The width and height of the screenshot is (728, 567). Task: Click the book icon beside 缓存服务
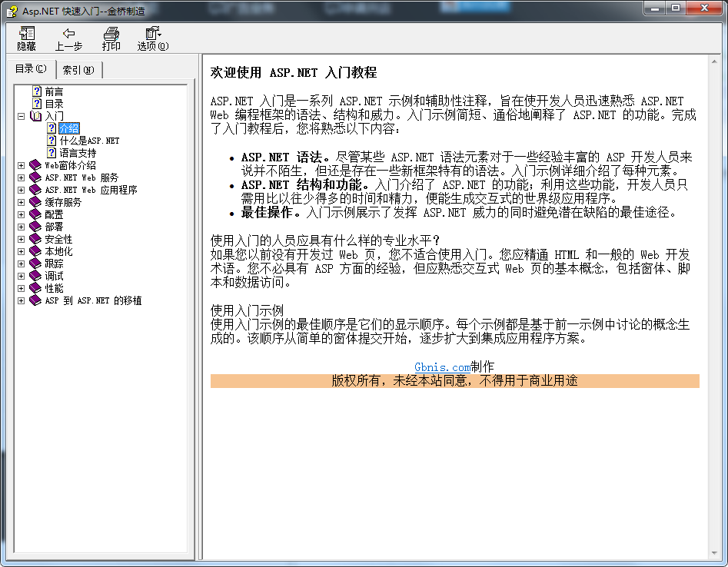(x=34, y=201)
